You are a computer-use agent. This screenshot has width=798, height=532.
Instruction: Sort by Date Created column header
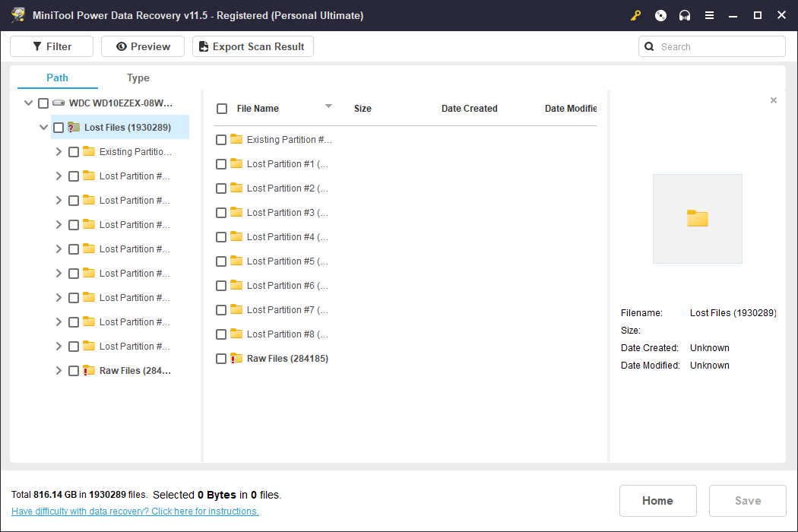tap(469, 109)
